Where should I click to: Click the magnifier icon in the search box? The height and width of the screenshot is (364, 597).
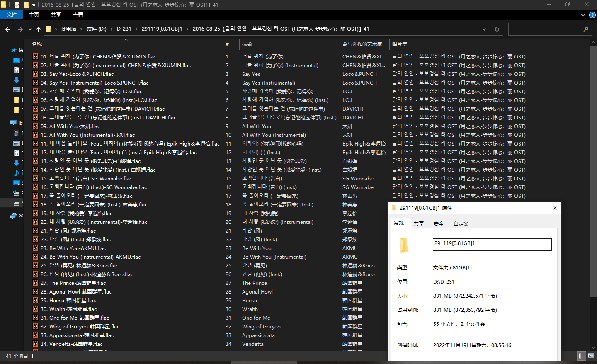[586, 29]
